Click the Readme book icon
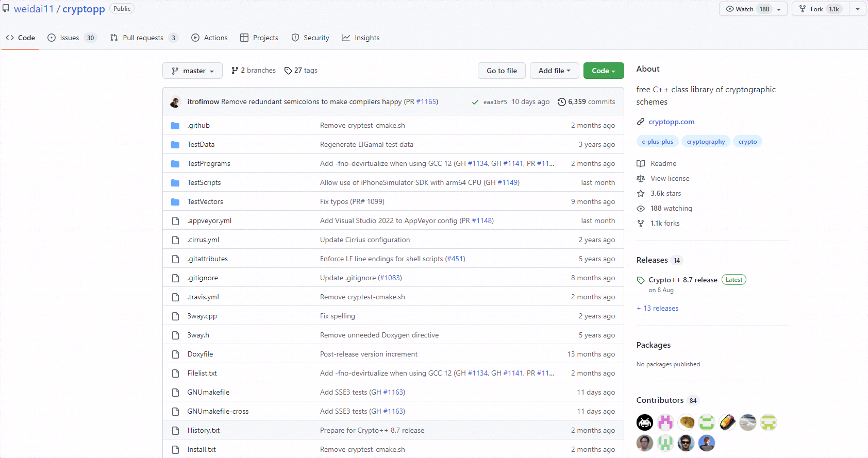The image size is (868, 458). tap(641, 164)
